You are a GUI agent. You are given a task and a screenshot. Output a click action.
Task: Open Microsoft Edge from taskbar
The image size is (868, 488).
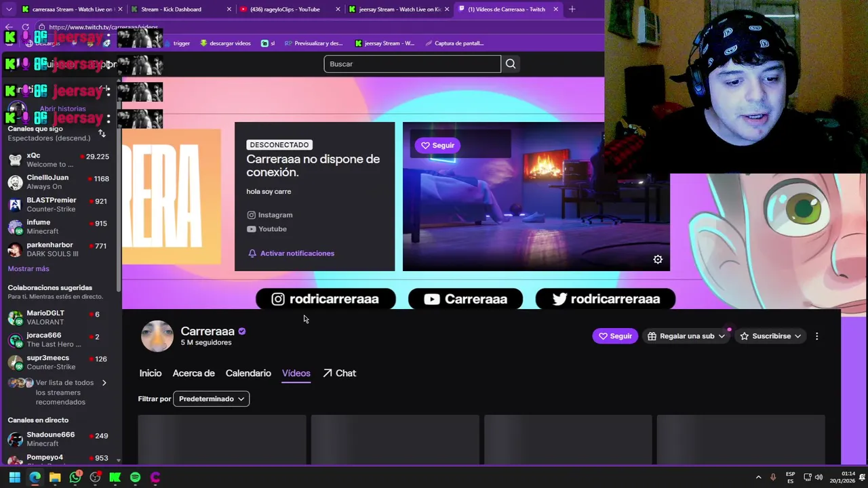click(35, 477)
